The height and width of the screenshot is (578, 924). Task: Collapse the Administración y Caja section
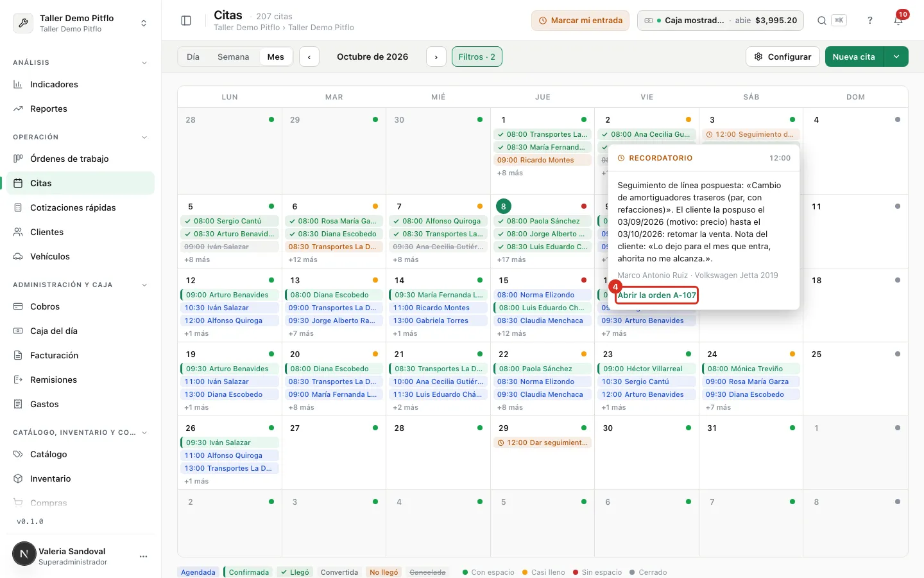[x=144, y=285]
